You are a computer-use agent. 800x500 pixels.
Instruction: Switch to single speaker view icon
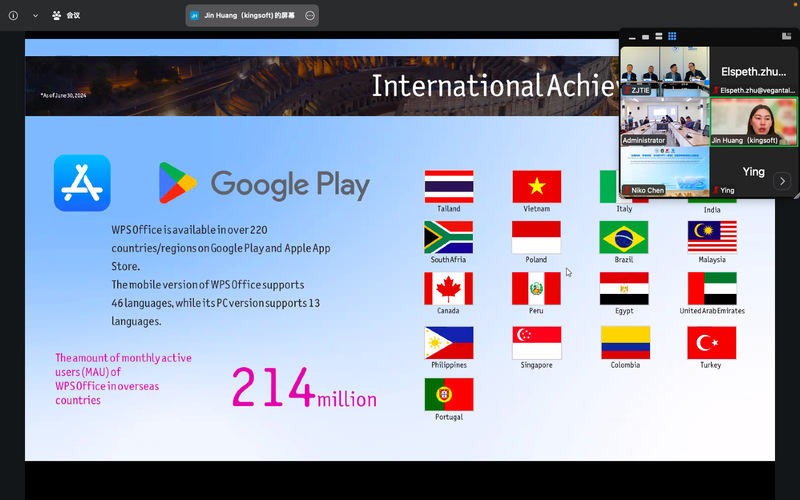click(x=647, y=37)
